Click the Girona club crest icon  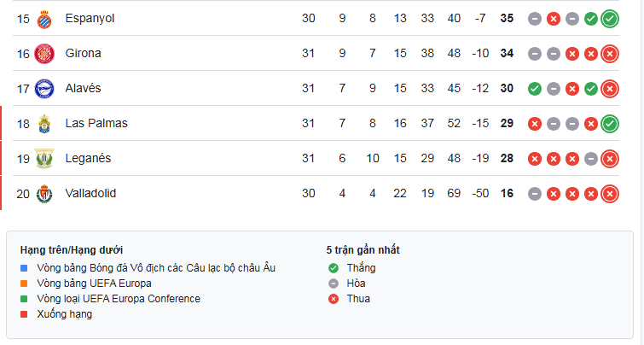pyautogui.click(x=44, y=54)
